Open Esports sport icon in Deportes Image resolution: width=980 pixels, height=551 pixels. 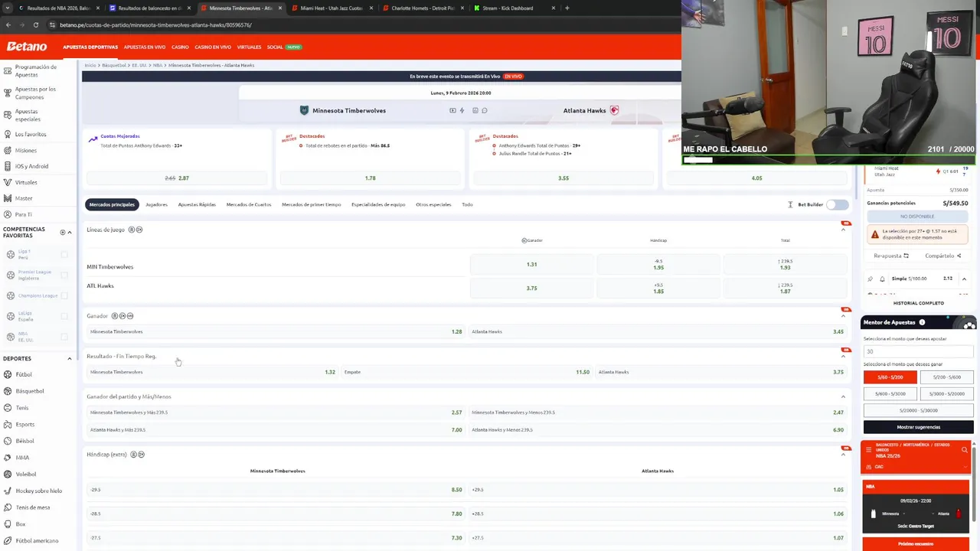8,424
